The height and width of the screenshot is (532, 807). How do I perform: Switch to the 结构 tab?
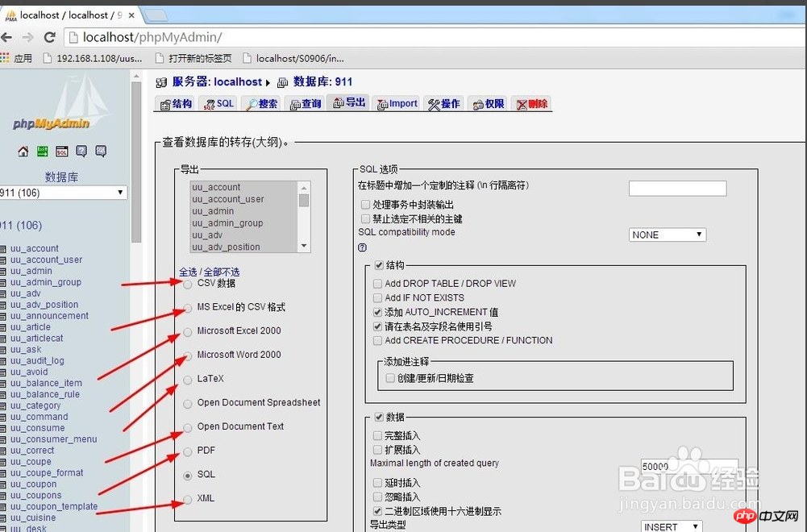[176, 104]
